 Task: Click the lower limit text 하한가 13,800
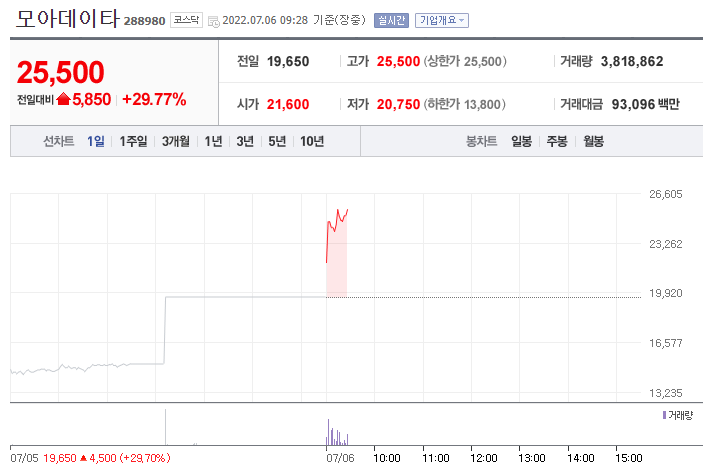pyautogui.click(x=464, y=104)
